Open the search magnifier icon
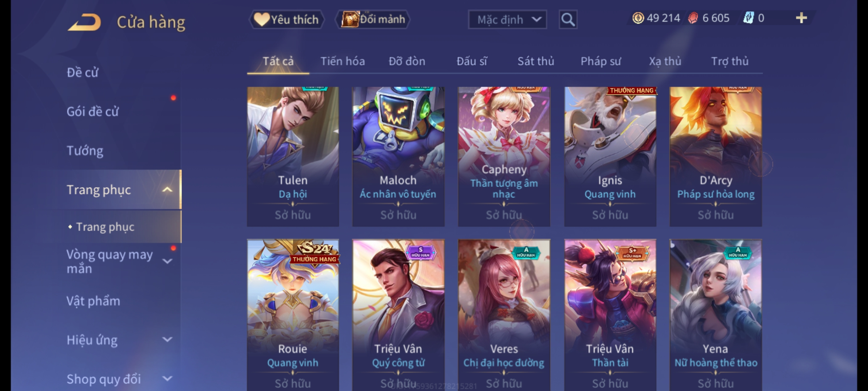Image resolution: width=868 pixels, height=391 pixels. [x=568, y=20]
